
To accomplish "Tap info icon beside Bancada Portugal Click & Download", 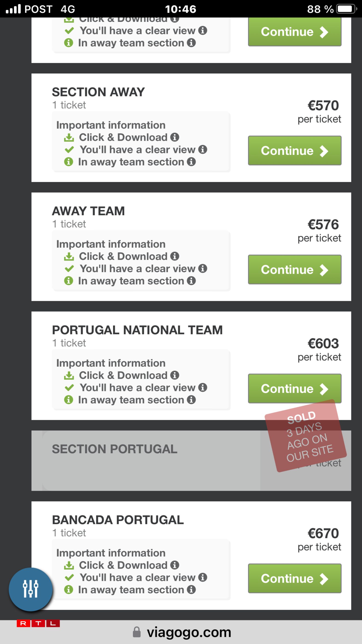I will pos(175,565).
